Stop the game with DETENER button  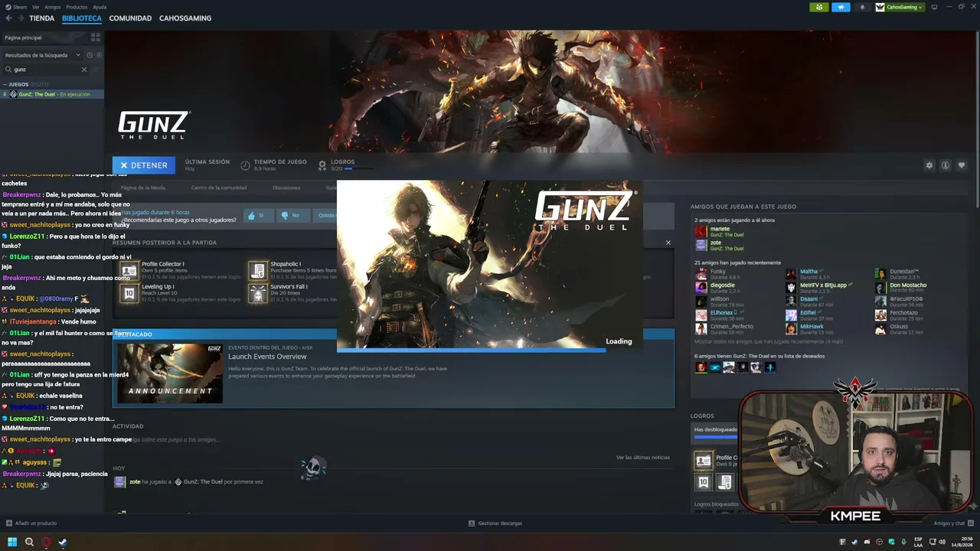[144, 165]
